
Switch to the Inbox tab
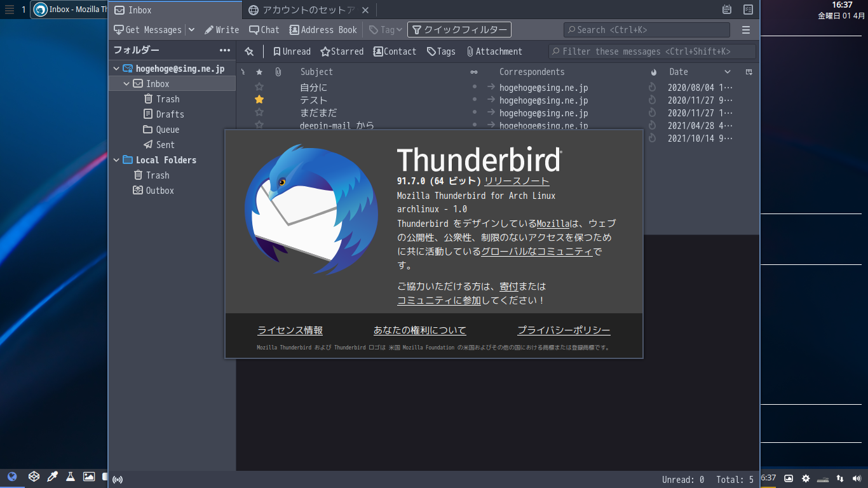175,10
